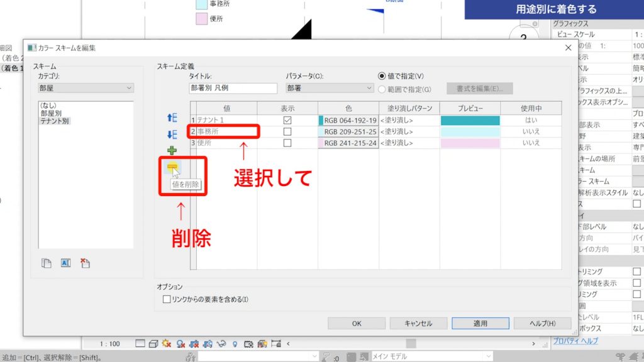
Task: Click the ヘルプ button
Action: pos(541,323)
